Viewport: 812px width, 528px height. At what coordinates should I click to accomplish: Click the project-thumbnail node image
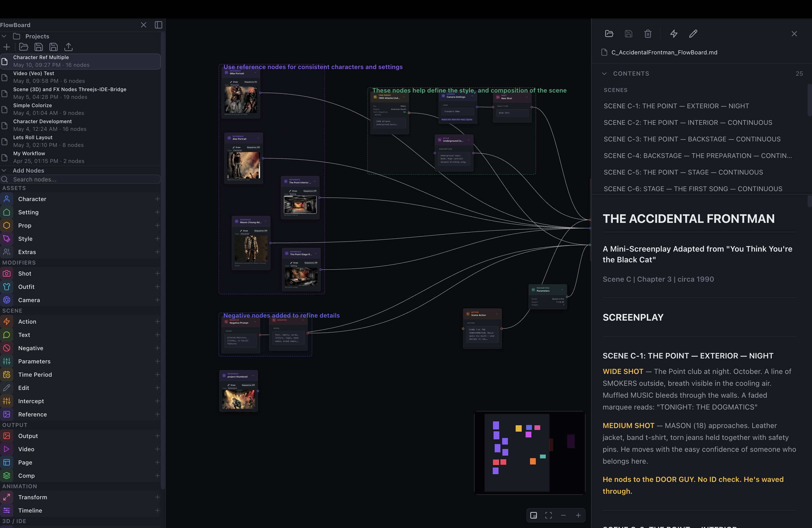point(238,399)
